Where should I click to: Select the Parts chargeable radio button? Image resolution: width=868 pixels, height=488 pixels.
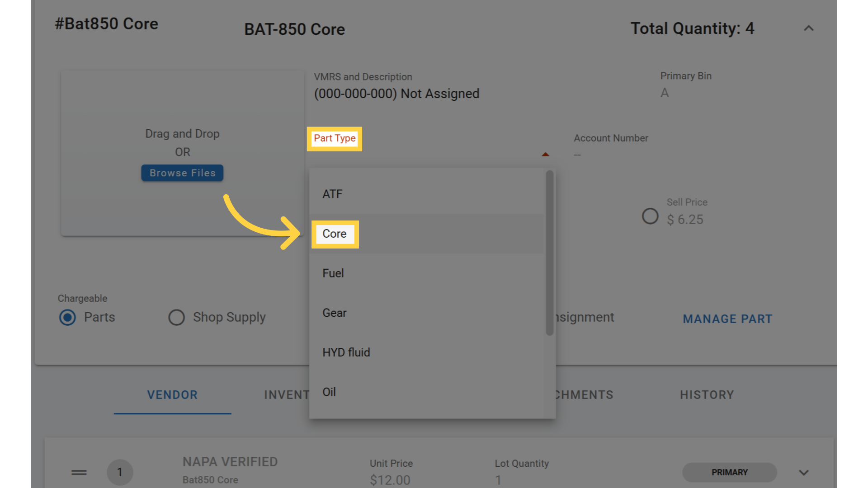(68, 317)
